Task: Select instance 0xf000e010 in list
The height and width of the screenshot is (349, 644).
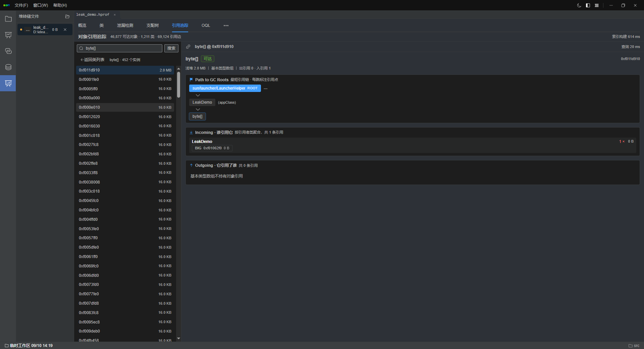Action: pyautogui.click(x=125, y=107)
